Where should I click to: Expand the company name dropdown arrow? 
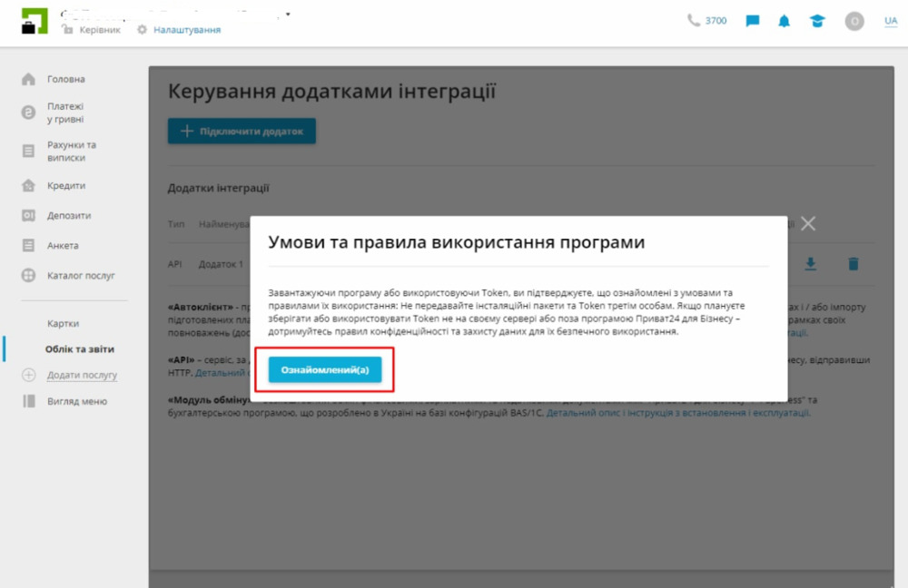288,15
